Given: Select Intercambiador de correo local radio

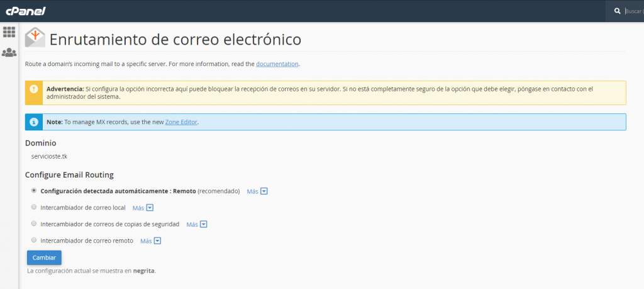Looking at the screenshot, I should (34, 207).
